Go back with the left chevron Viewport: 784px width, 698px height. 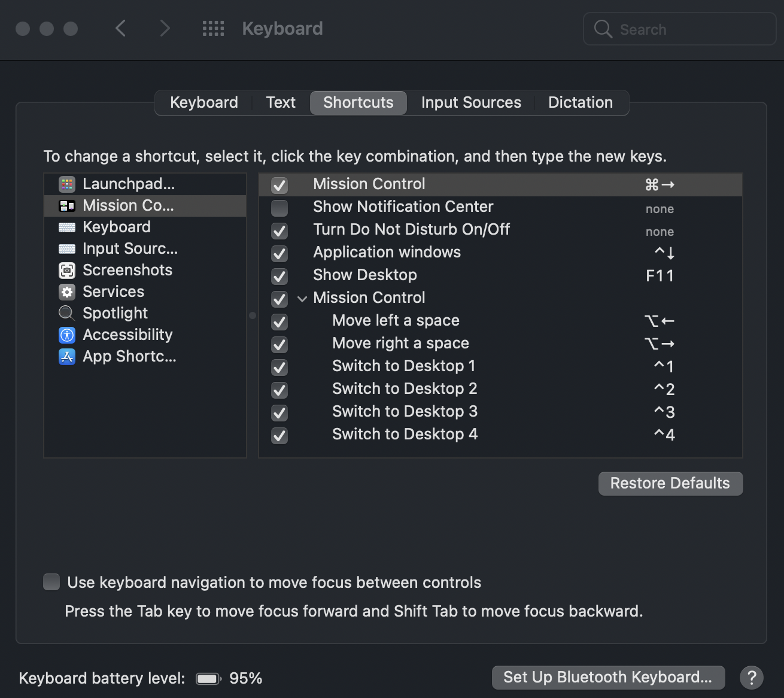[121, 28]
